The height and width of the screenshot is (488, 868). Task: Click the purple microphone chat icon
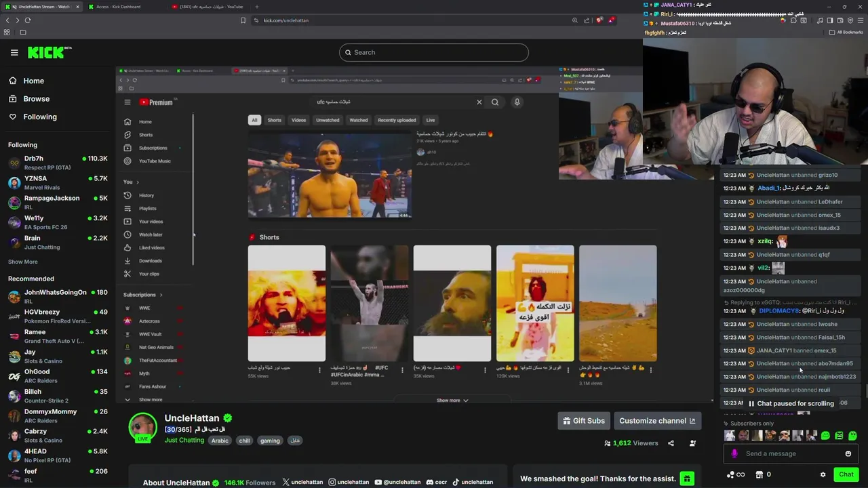(734, 454)
